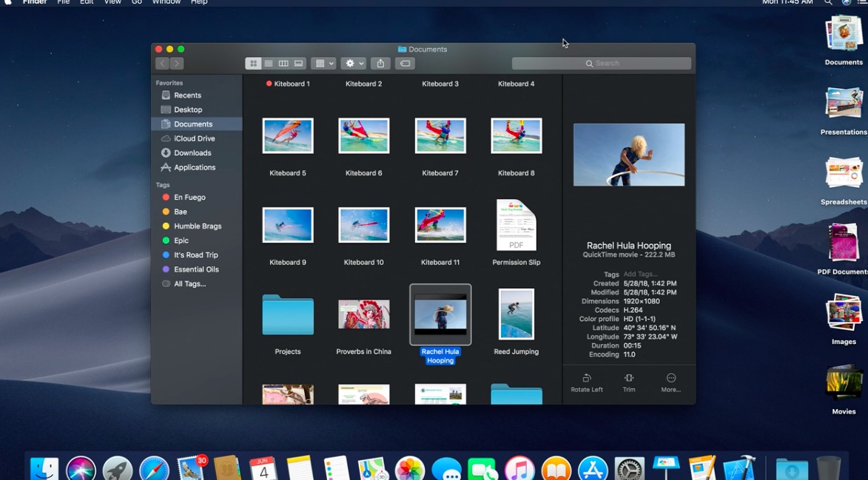This screenshot has width=868, height=480.
Task: Filter by the red En Fuego tag
Action: coord(189,197)
